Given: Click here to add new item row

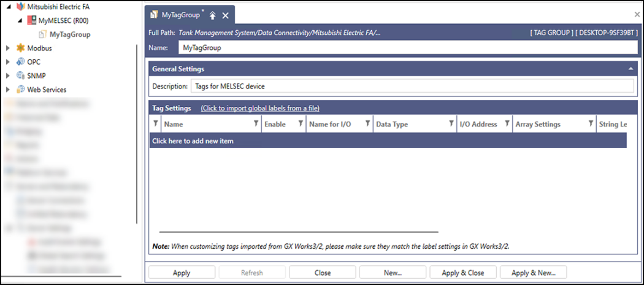Looking at the screenshot, I should click(388, 141).
